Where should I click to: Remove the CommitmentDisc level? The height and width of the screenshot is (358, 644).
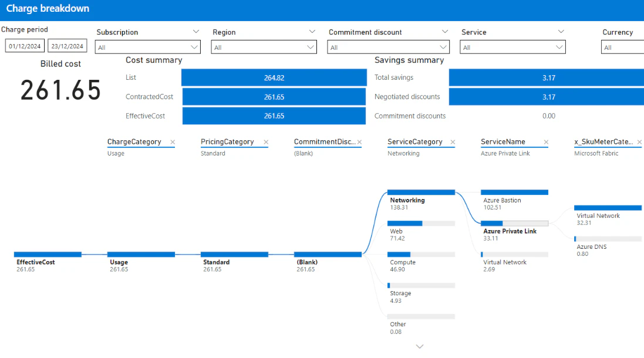[359, 142]
